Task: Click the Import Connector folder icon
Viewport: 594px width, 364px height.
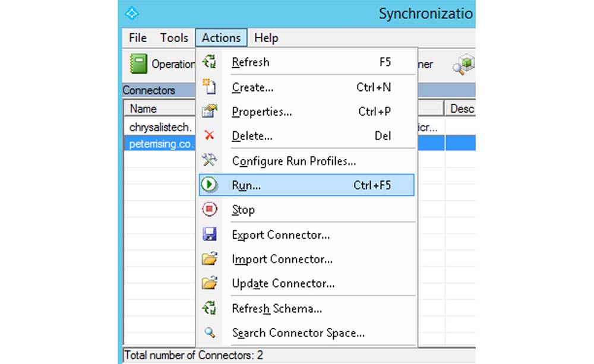Action: pos(210,259)
